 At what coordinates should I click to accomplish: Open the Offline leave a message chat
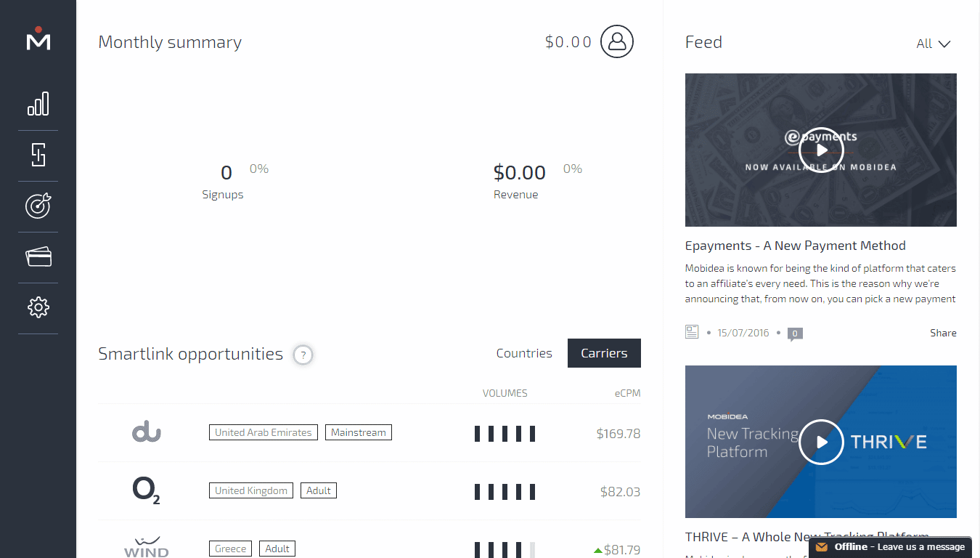click(x=890, y=547)
